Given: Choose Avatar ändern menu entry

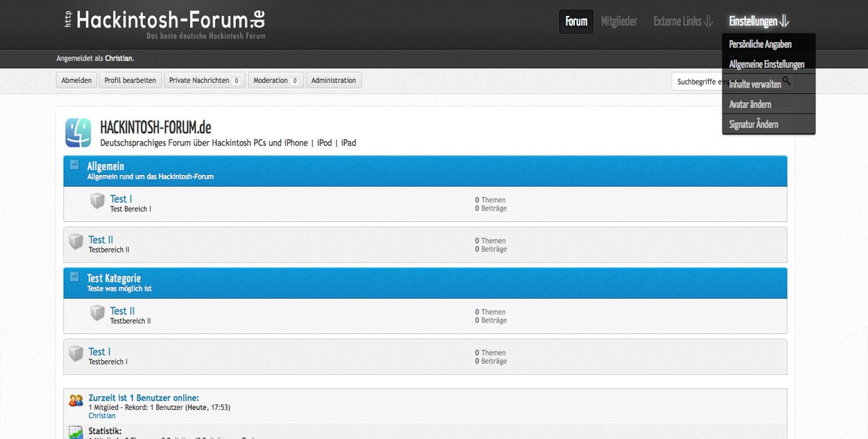Looking at the screenshot, I should point(768,104).
